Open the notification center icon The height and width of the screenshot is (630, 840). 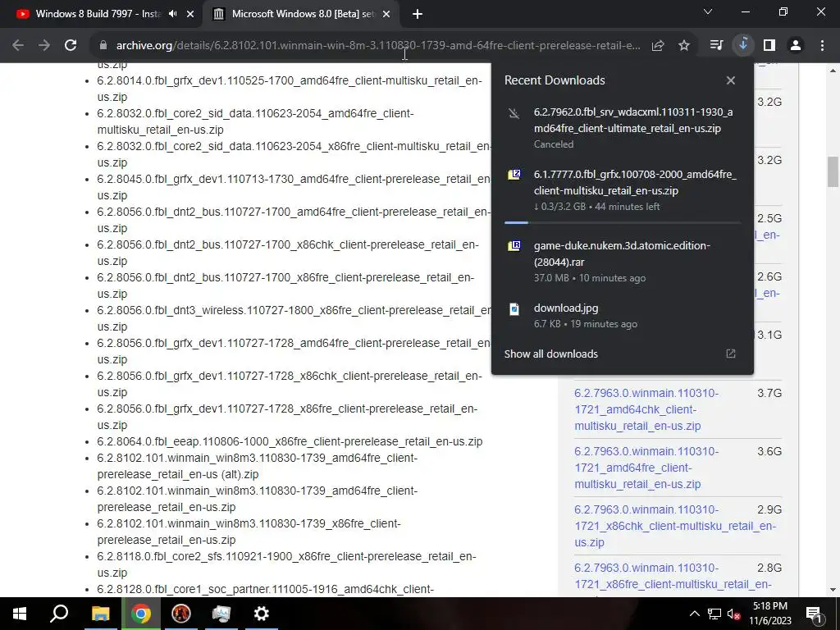pos(815,614)
